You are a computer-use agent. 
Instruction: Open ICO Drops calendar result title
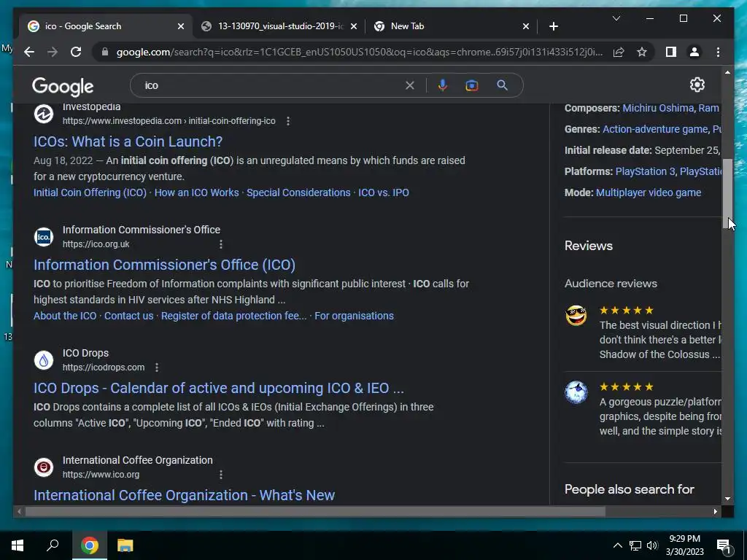click(219, 388)
